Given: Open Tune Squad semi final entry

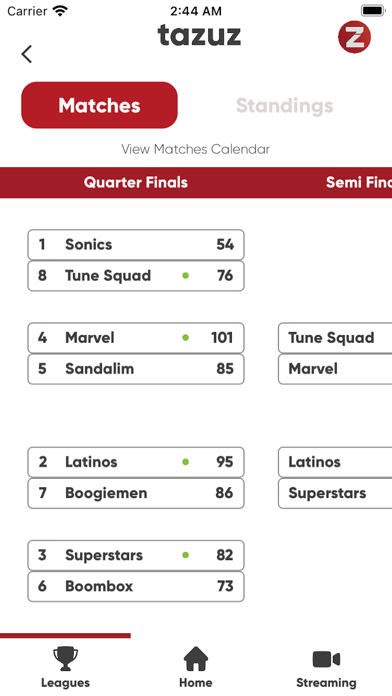Looking at the screenshot, I should click(335, 338).
